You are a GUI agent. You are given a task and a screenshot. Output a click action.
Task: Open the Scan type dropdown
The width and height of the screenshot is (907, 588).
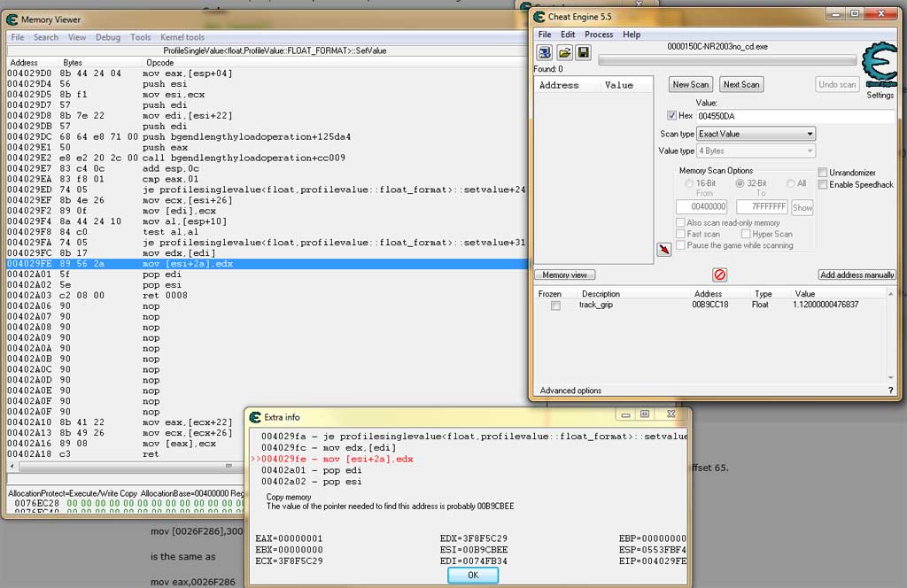[x=756, y=134]
